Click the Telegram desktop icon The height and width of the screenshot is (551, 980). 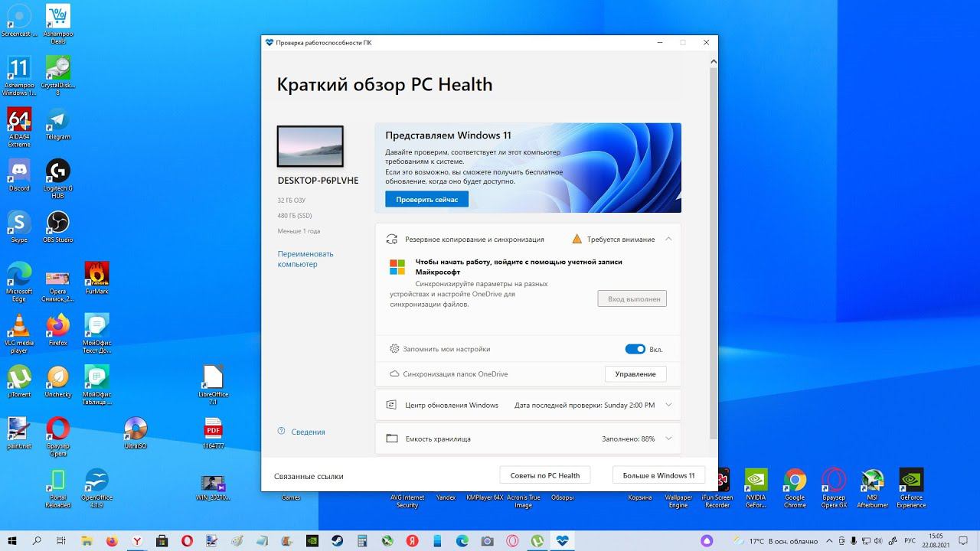[x=57, y=124]
